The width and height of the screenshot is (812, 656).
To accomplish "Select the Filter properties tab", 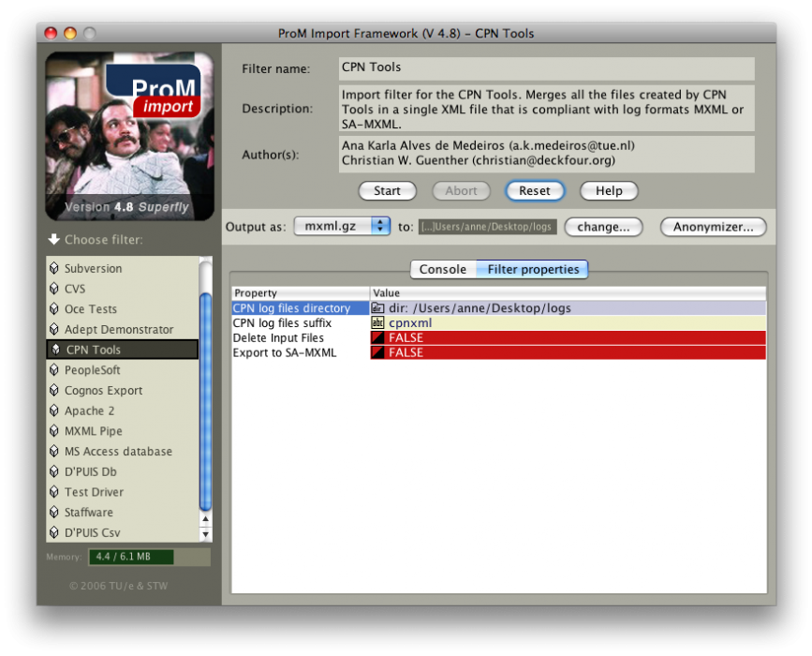I will (532, 270).
